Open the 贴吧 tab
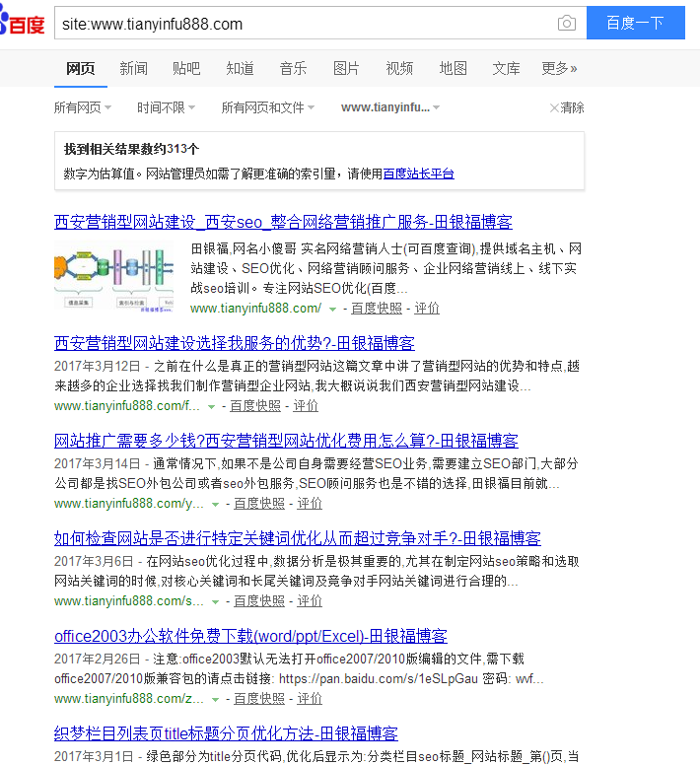700x765 pixels. point(186,68)
